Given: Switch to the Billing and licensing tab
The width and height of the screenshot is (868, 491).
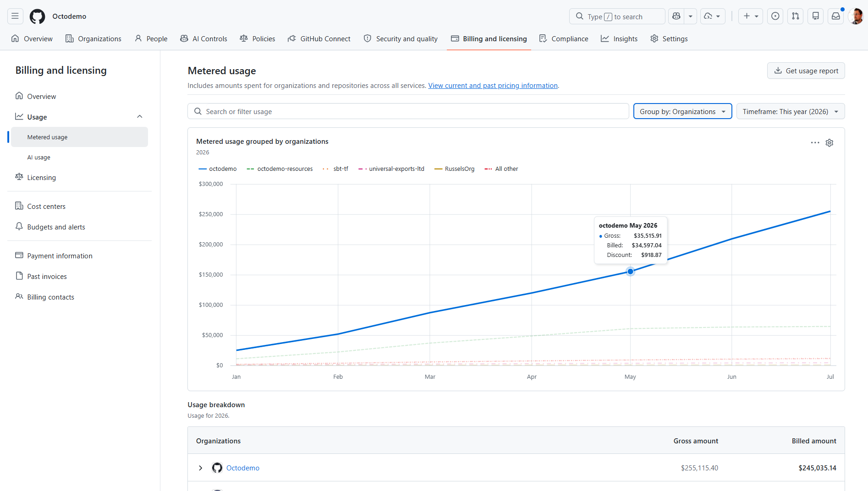Looking at the screenshot, I should pyautogui.click(x=489, y=38).
